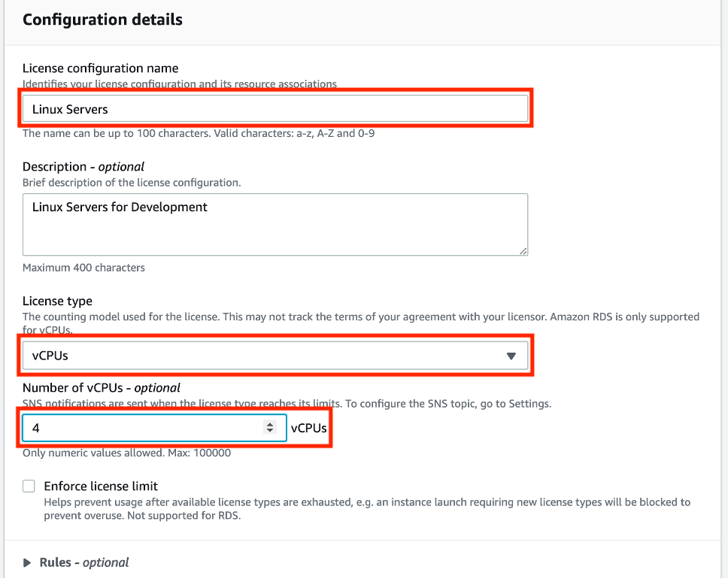The height and width of the screenshot is (579, 728).
Task: Decrease vCPU count using the down arrow
Action: click(x=270, y=430)
